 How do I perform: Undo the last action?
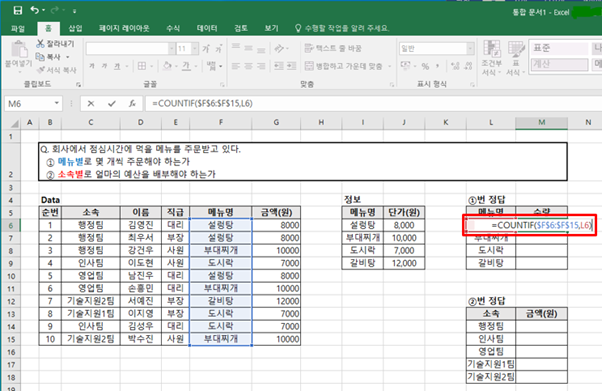click(x=35, y=10)
